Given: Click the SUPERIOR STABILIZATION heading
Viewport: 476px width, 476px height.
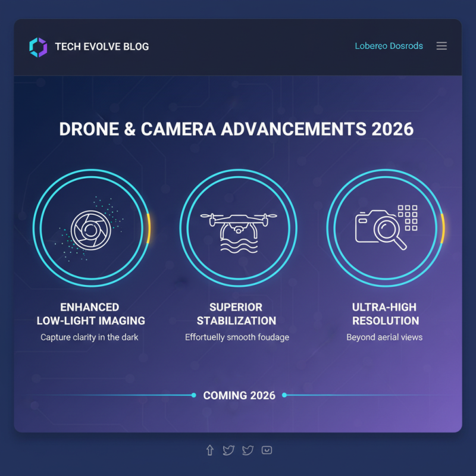Looking at the screenshot, I should click(236, 314).
